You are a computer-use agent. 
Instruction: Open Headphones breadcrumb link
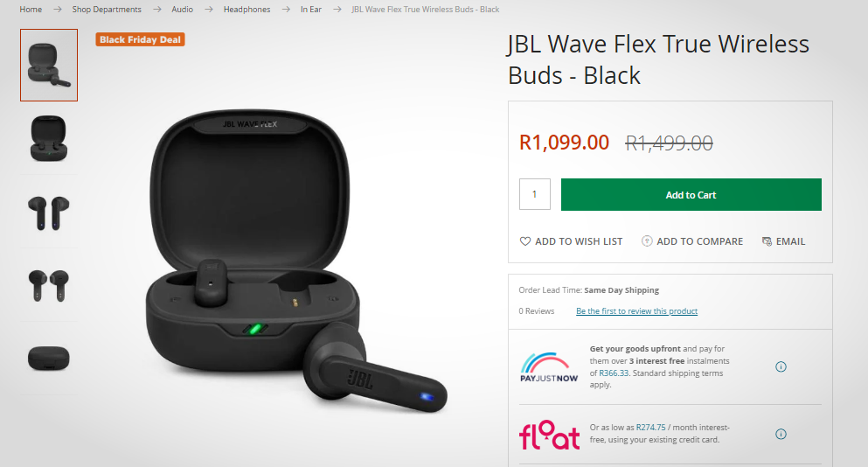(247, 10)
